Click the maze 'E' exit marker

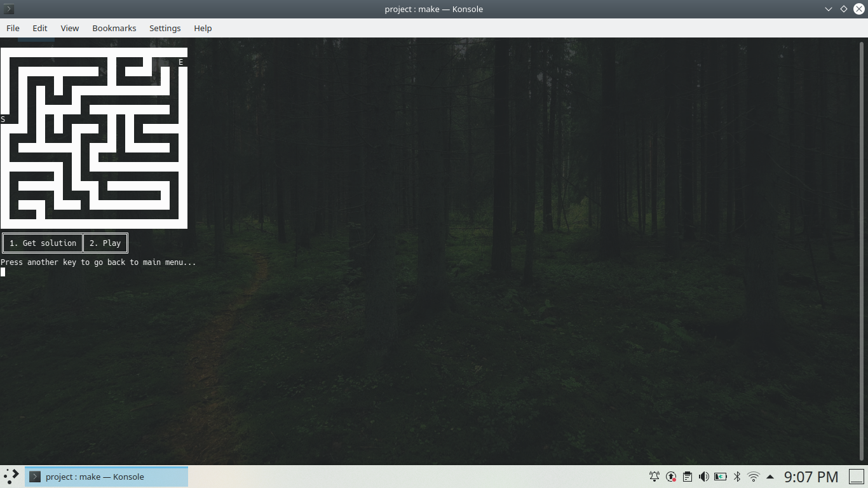[x=180, y=62]
